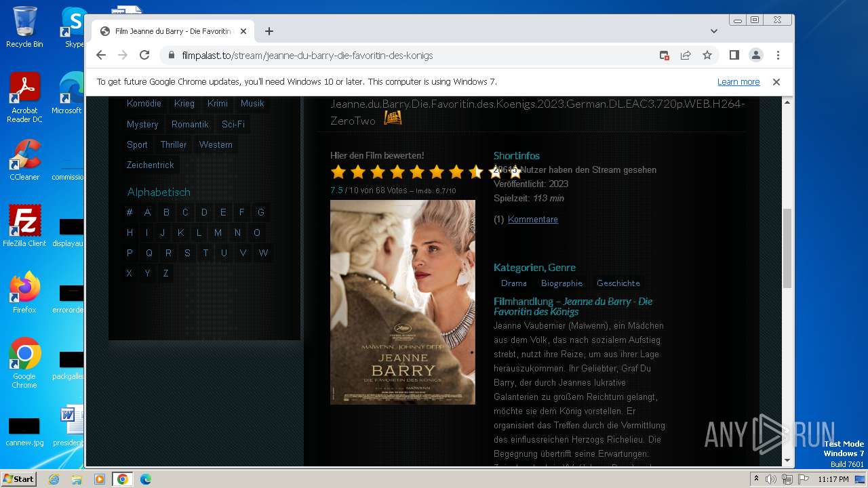The image size is (868, 488).
Task: Select the Komödie genre
Action: [x=144, y=103]
